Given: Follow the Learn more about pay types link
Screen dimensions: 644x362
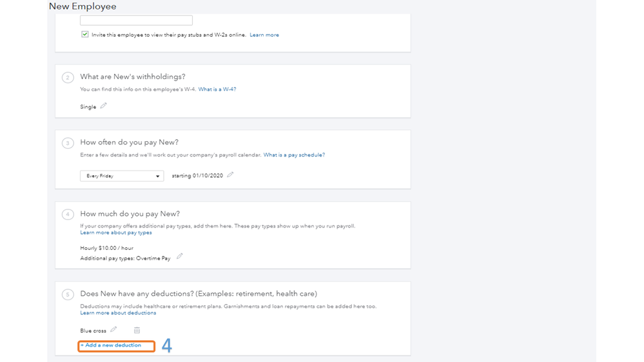Looking at the screenshot, I should [116, 233].
